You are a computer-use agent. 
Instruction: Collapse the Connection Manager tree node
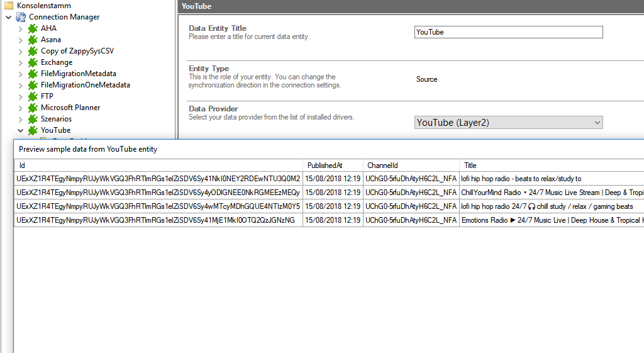[x=8, y=17]
